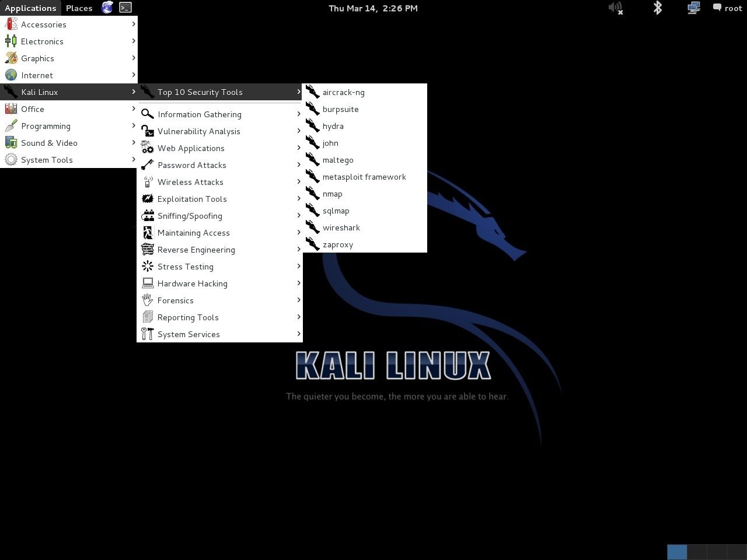The height and width of the screenshot is (560, 747).
Task: Expand the Password Attacks submenu arrow
Action: click(299, 164)
